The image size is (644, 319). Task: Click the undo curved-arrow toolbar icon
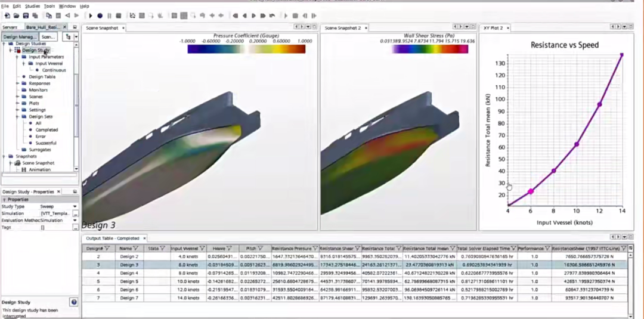(x=272, y=16)
